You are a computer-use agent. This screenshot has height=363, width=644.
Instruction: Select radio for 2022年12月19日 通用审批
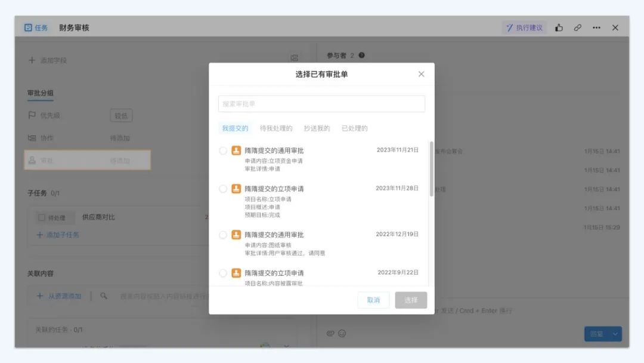pos(223,235)
